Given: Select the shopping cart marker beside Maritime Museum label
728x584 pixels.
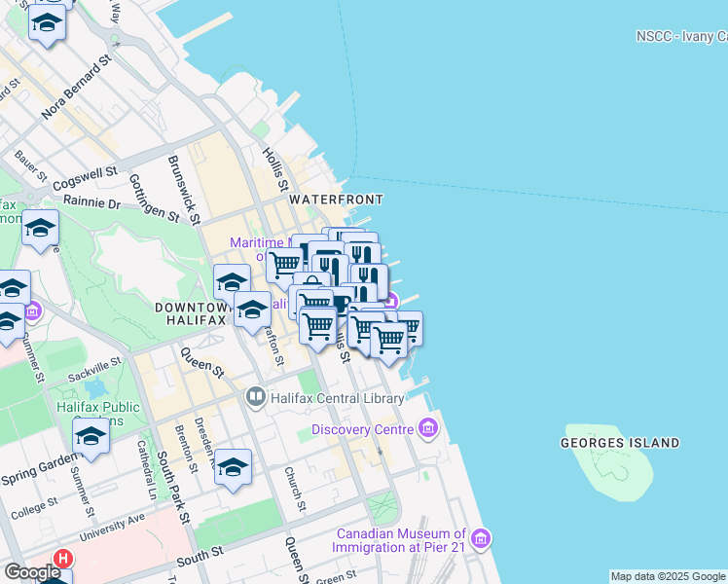Looking at the screenshot, I should point(282,267).
